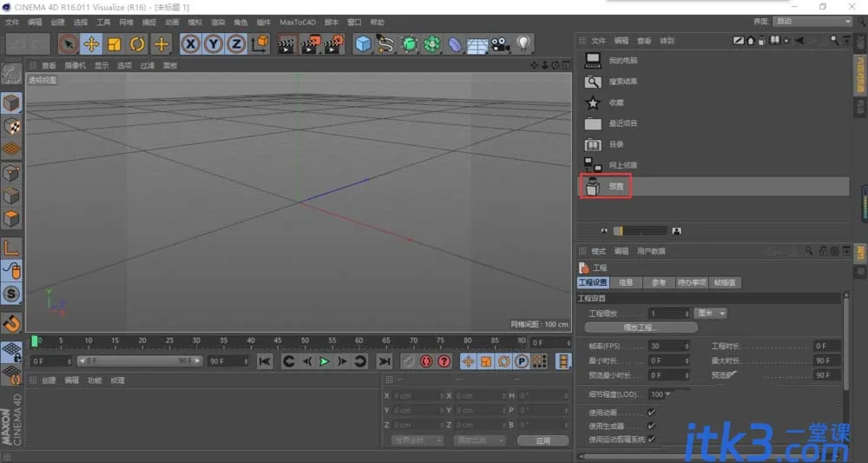868x463 pixels.
Task: Select the live selection arrow tool
Action: (68, 44)
